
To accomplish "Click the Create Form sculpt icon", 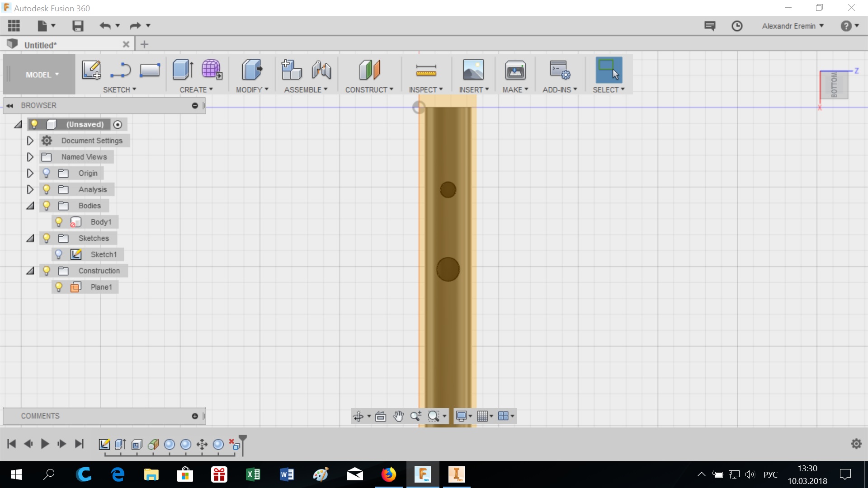I will 212,70.
